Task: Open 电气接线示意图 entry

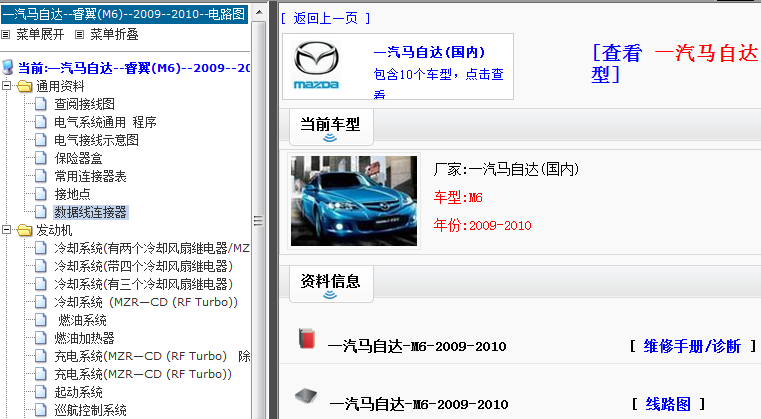Action: (97, 140)
